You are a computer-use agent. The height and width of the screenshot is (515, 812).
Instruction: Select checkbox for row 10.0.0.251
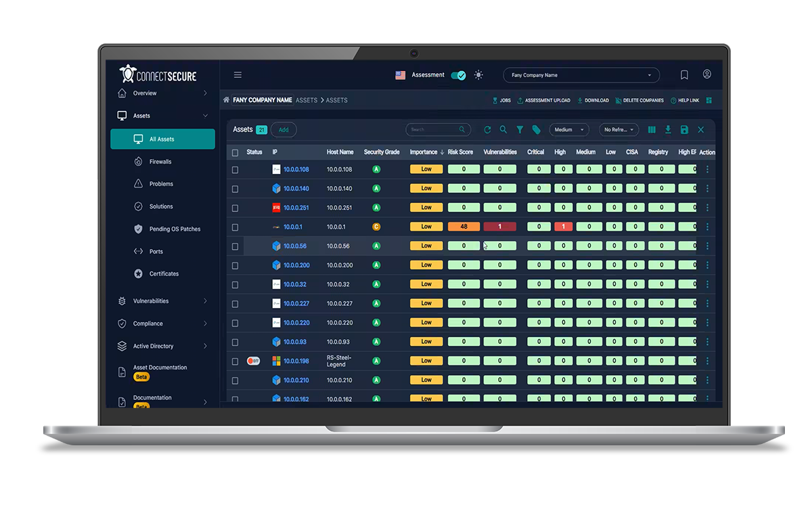pos(235,208)
